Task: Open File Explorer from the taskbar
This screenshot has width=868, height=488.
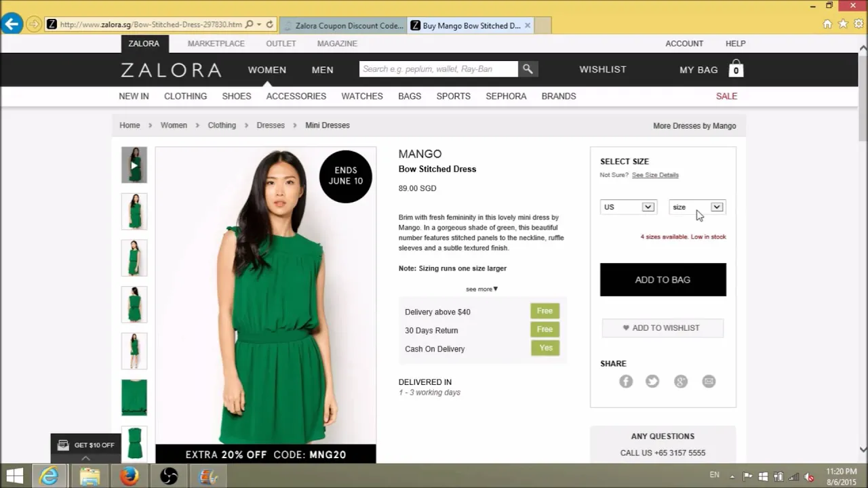Action: pyautogui.click(x=90, y=476)
